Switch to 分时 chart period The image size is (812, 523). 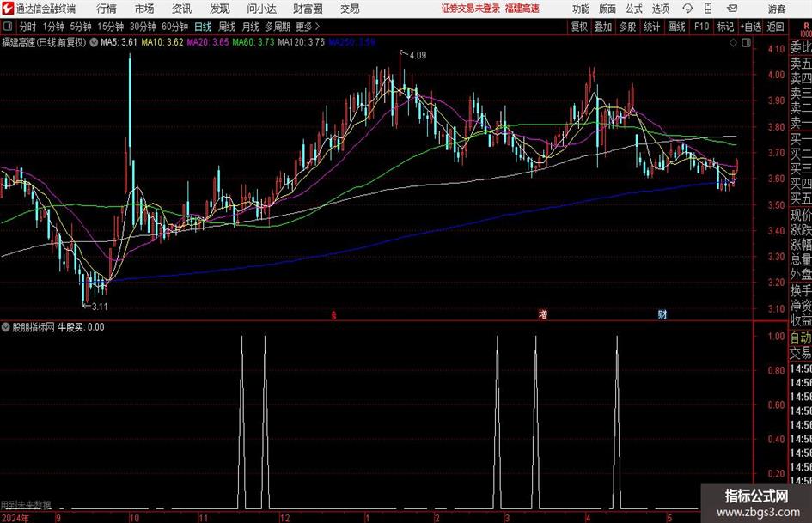click(x=28, y=27)
